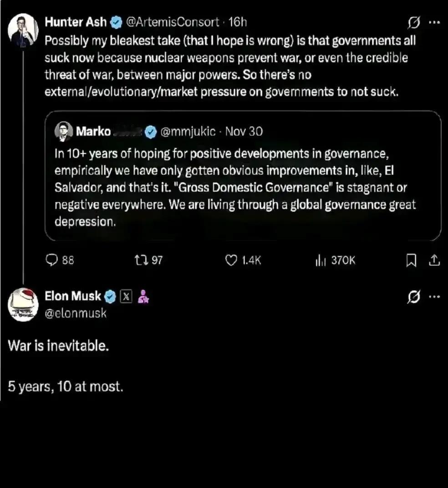Click Marko's avatar in quoted tweet
This screenshot has width=448, height=488.
point(64,132)
